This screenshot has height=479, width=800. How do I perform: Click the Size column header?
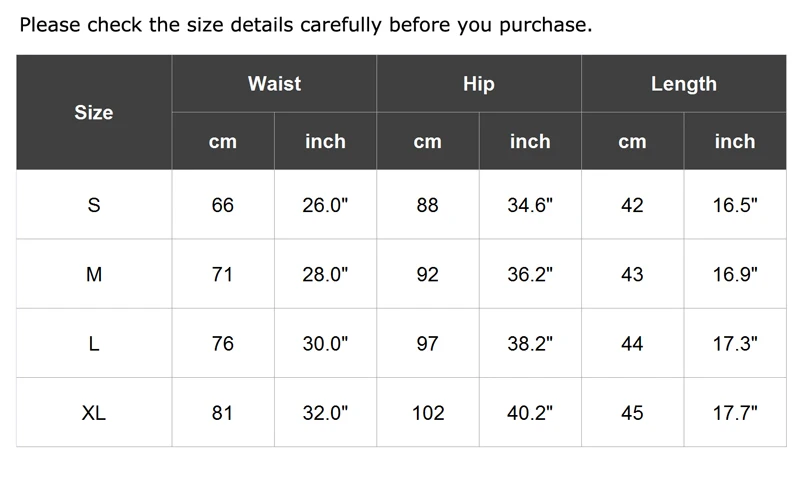point(94,112)
